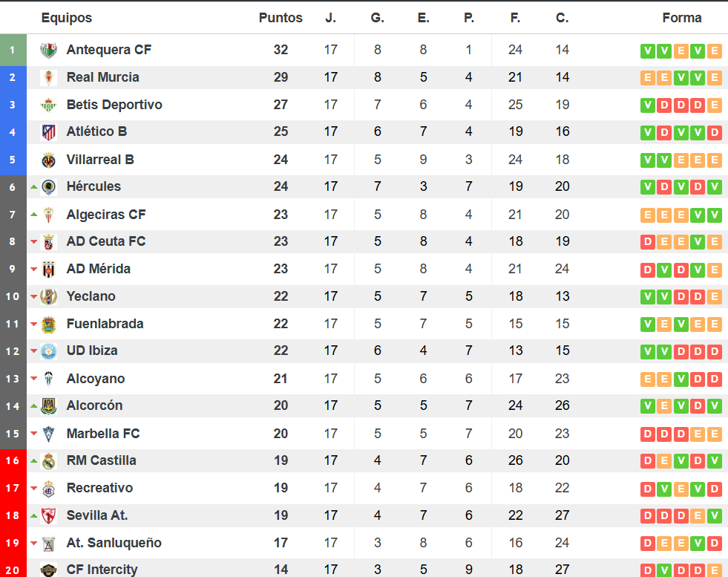Sort the table by Puntos column
Image resolution: width=728 pixels, height=577 pixels.
pyautogui.click(x=281, y=18)
